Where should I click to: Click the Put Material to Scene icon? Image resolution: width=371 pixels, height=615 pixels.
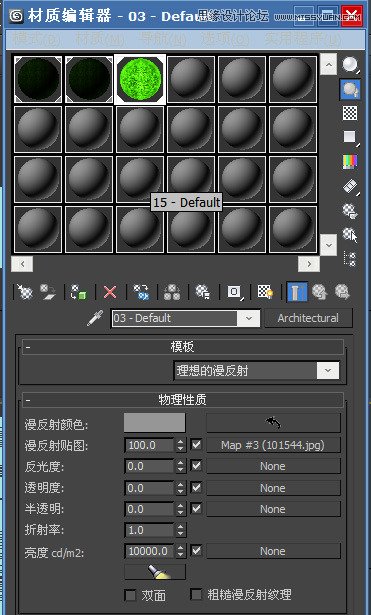(48, 292)
